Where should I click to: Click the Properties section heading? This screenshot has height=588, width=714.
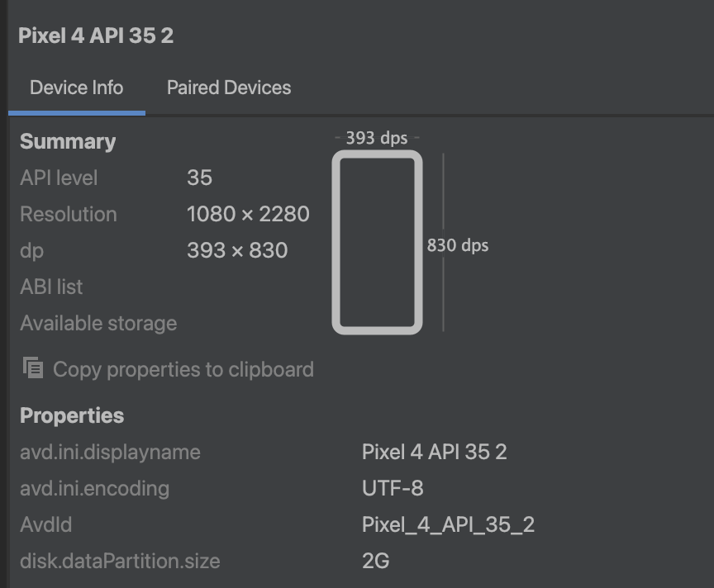click(x=72, y=415)
